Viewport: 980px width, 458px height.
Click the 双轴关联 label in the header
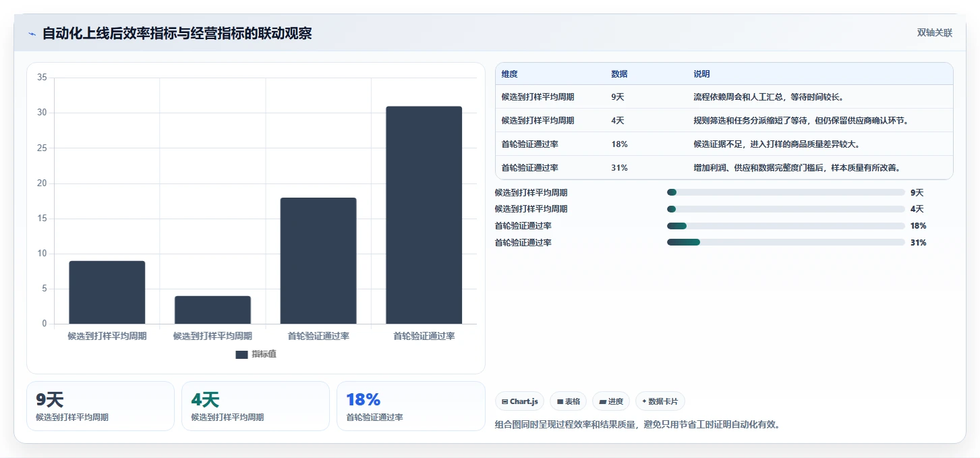point(935,33)
